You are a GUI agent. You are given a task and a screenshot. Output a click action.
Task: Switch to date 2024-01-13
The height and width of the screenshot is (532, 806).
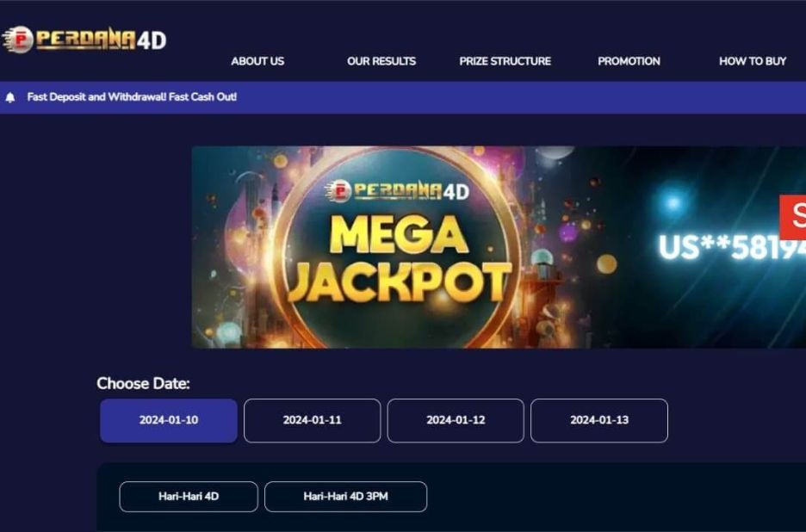599,420
